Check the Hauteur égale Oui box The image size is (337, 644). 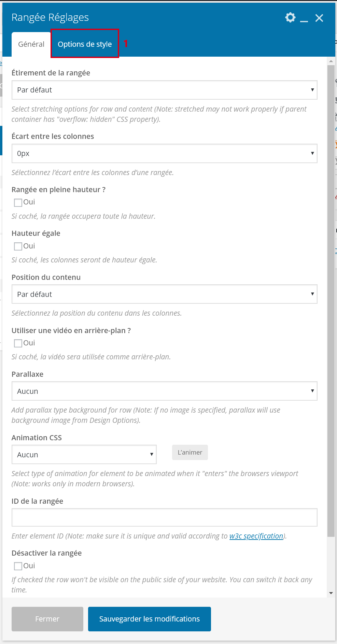click(18, 246)
